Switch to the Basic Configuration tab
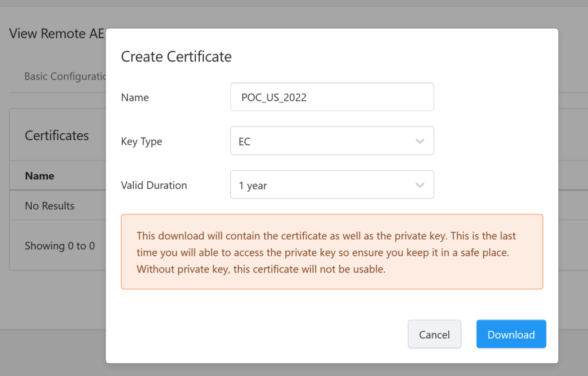Screen dimensions: 588x376 pos(65,76)
